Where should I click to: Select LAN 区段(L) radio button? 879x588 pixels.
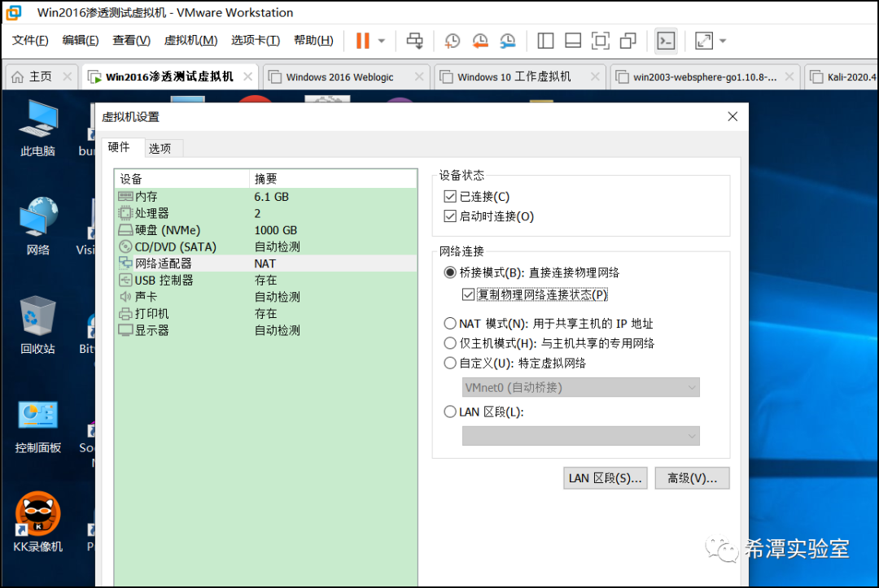(x=449, y=412)
